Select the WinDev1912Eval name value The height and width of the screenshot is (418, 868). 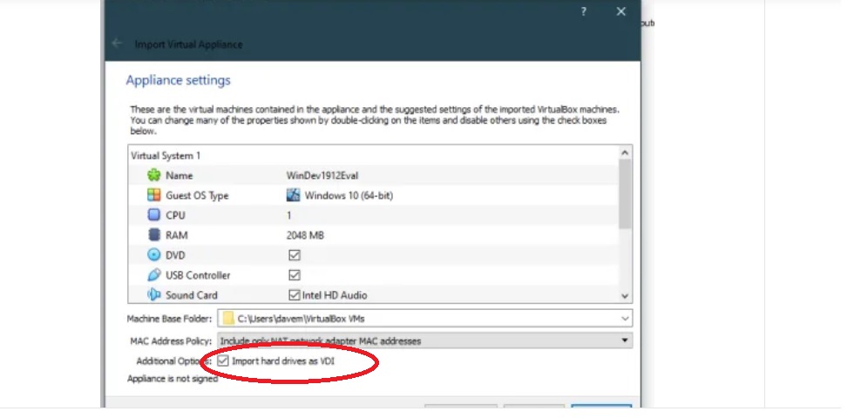pos(322,176)
